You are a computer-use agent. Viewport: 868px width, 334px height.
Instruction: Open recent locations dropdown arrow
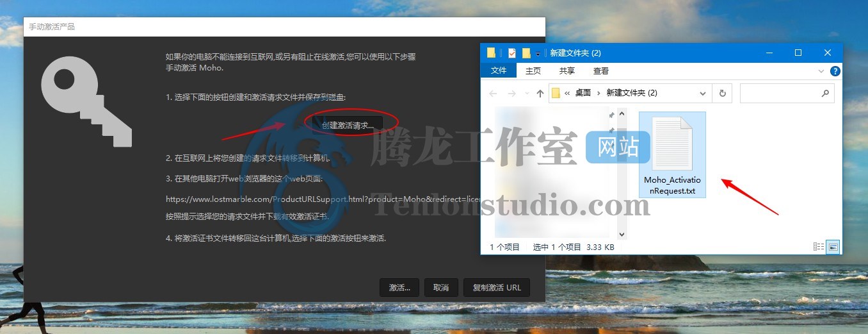click(x=526, y=94)
